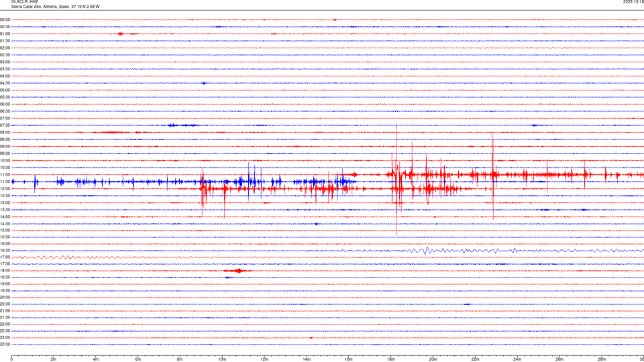
Task: Select the 00:30 time row label
Action: 5,27
